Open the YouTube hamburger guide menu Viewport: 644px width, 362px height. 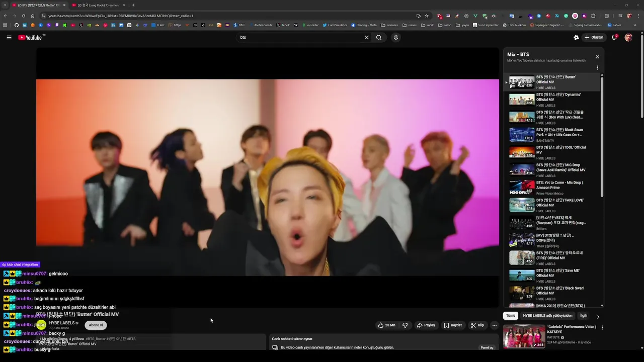[x=9, y=37]
